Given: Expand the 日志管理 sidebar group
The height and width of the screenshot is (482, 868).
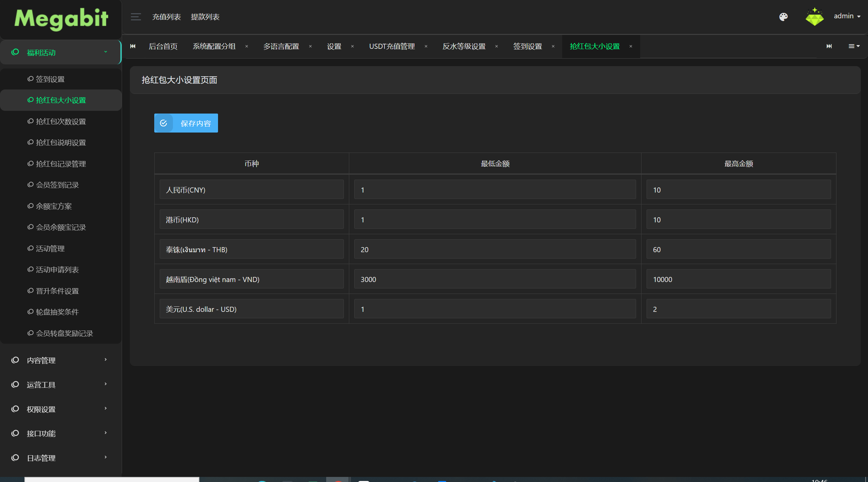Looking at the screenshot, I should click(x=60, y=458).
